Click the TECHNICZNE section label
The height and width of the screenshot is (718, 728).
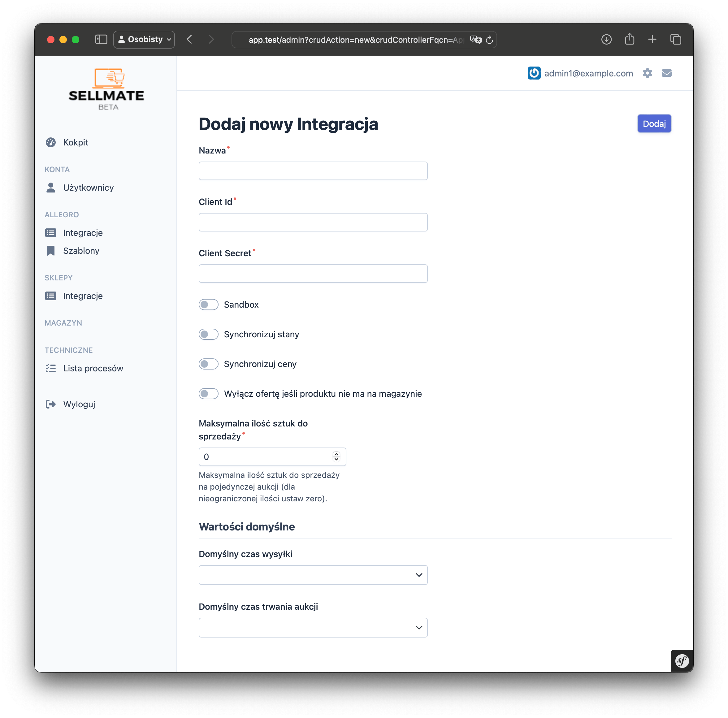(x=69, y=350)
